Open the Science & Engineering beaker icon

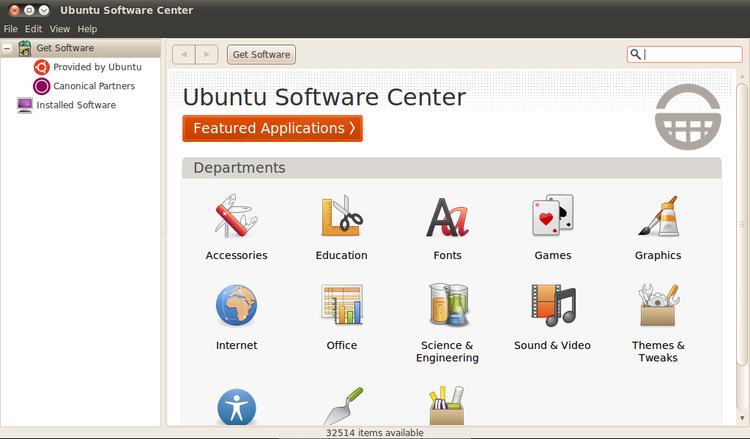pyautogui.click(x=448, y=305)
